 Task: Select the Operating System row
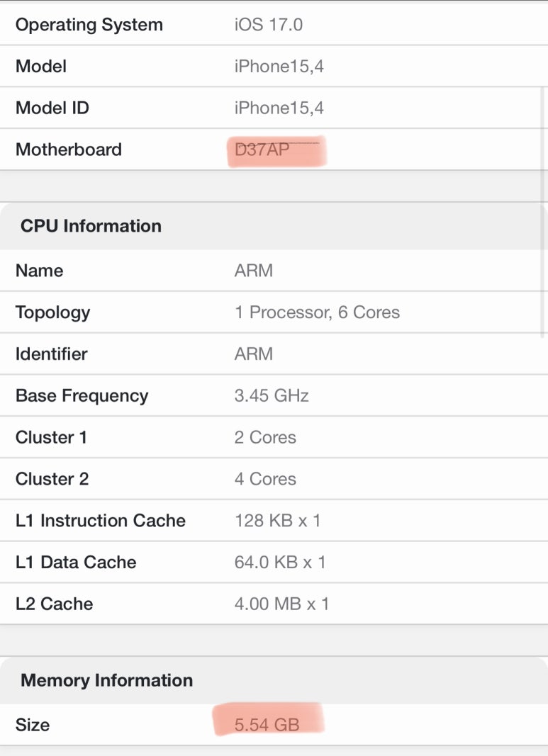point(274,25)
